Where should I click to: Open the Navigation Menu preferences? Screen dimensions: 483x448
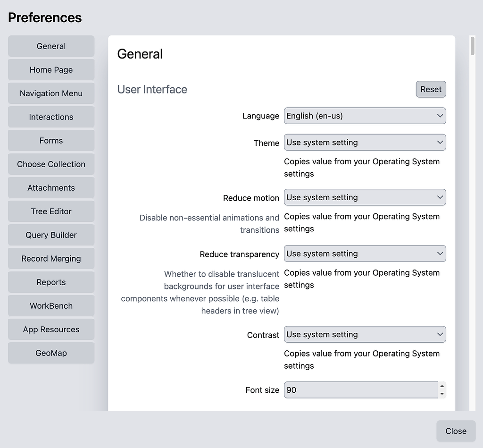coord(51,93)
